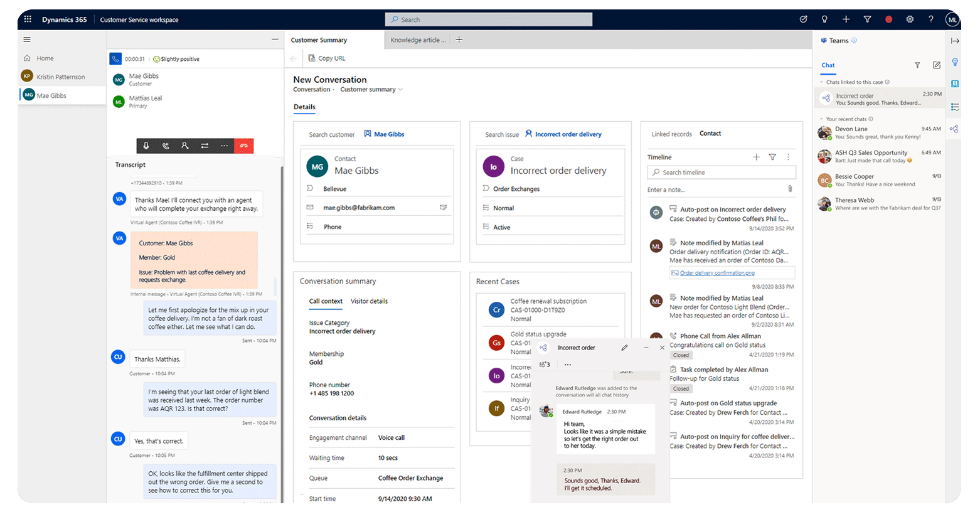End the call with red hang-up button
The image size is (980, 512).
pyautogui.click(x=244, y=146)
